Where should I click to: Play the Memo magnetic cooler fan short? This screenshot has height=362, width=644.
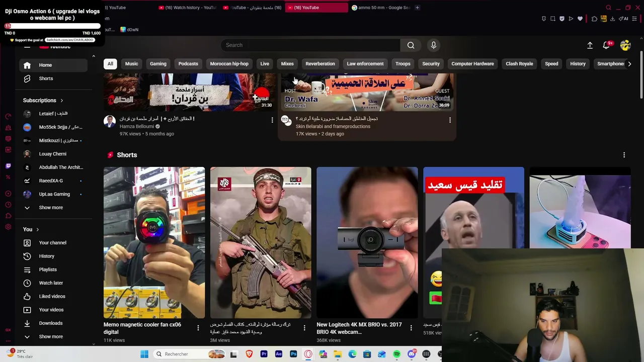point(154,243)
